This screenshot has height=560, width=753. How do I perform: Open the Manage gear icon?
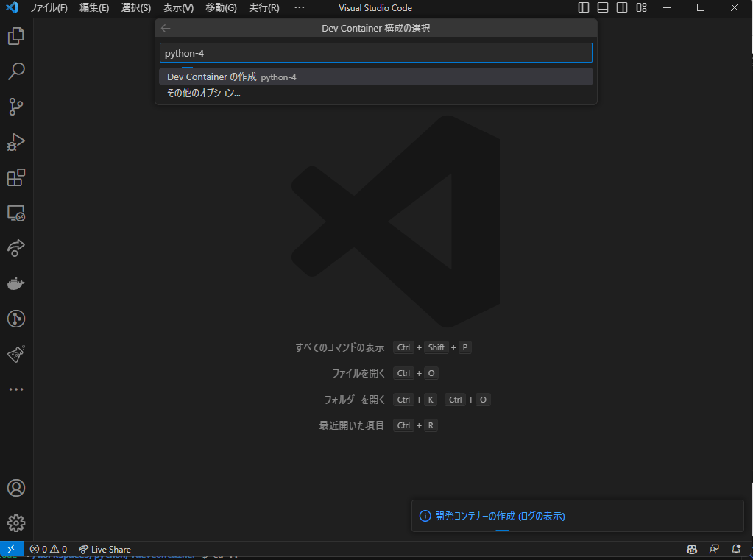click(x=16, y=523)
